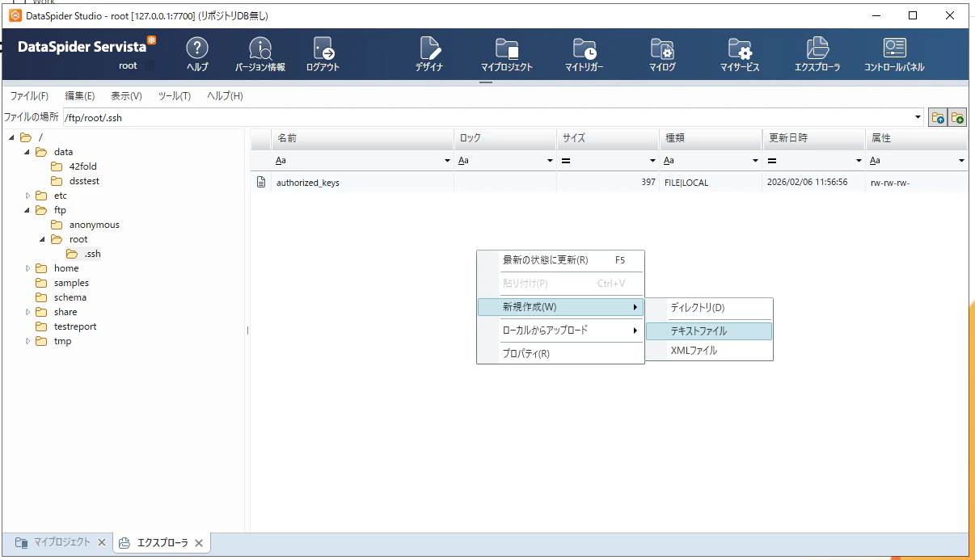
Task: Choose ディレクトリ(D) in submenu
Action: click(709, 308)
